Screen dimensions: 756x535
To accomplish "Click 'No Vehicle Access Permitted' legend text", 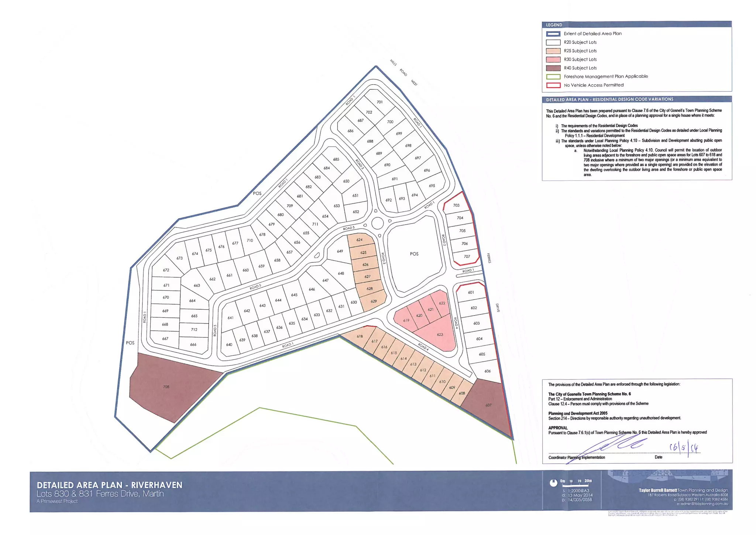I will 594,85.
